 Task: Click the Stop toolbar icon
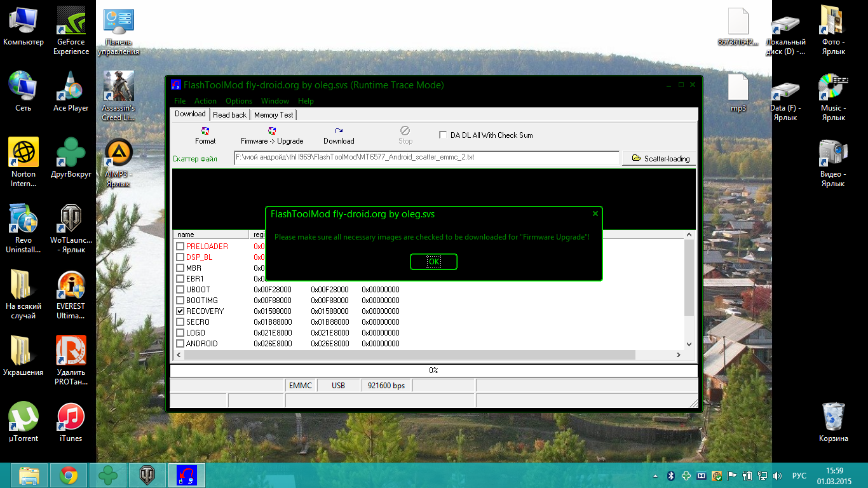click(405, 131)
